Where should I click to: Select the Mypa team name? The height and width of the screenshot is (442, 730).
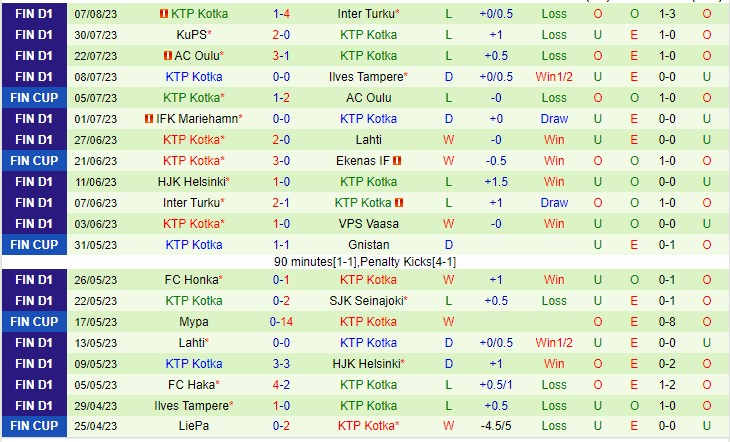coord(194,322)
